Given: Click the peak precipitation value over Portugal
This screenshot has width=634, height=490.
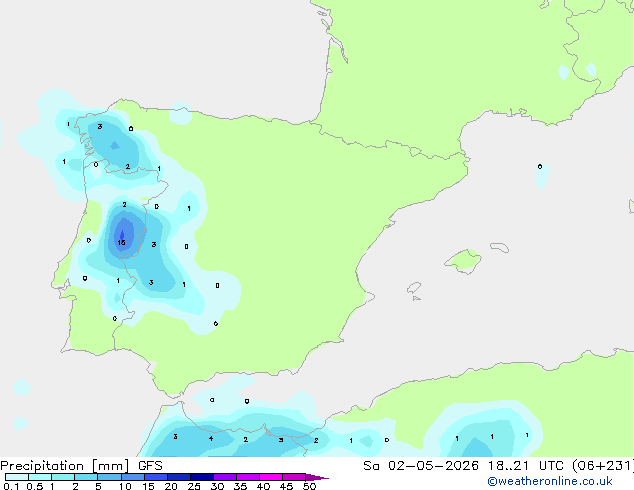Looking at the screenshot, I should pos(121,243).
